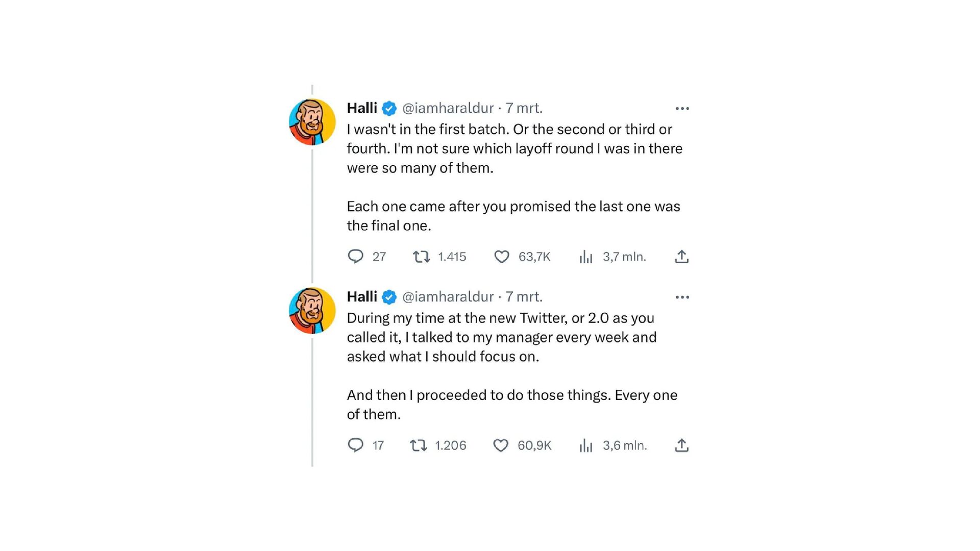Click the @iamharaldur handle in second tweet
Viewport: 980px width, 551px height.
coord(448,297)
